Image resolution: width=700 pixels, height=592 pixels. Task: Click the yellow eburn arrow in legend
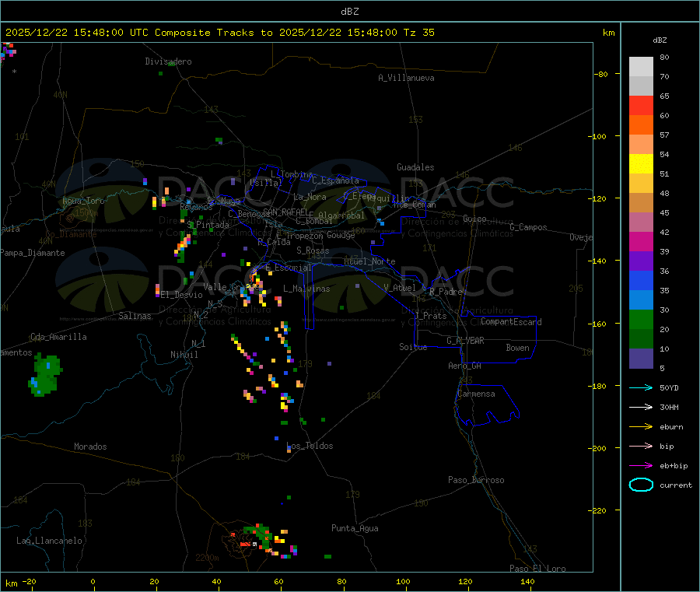coord(641,427)
